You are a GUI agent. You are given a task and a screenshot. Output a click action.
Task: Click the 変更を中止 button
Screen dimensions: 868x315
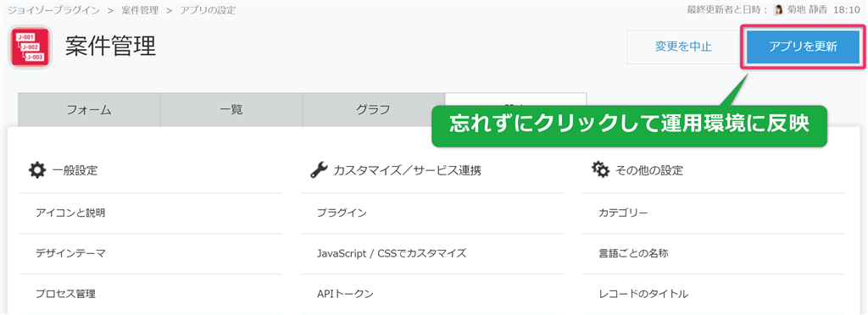(x=683, y=47)
